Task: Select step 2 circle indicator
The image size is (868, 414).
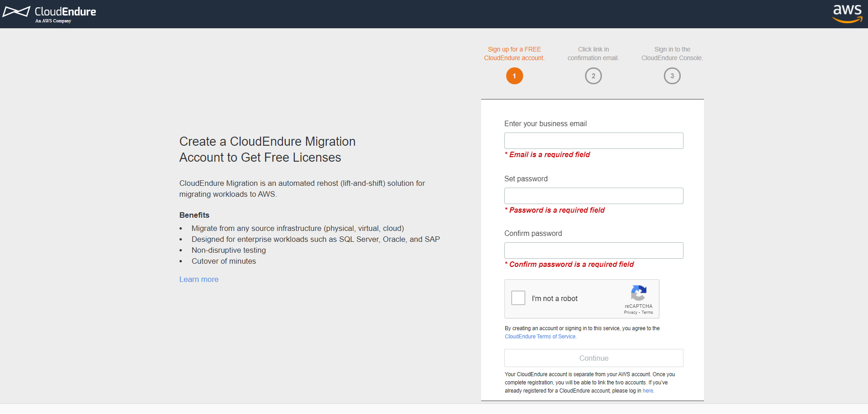Action: (x=593, y=76)
